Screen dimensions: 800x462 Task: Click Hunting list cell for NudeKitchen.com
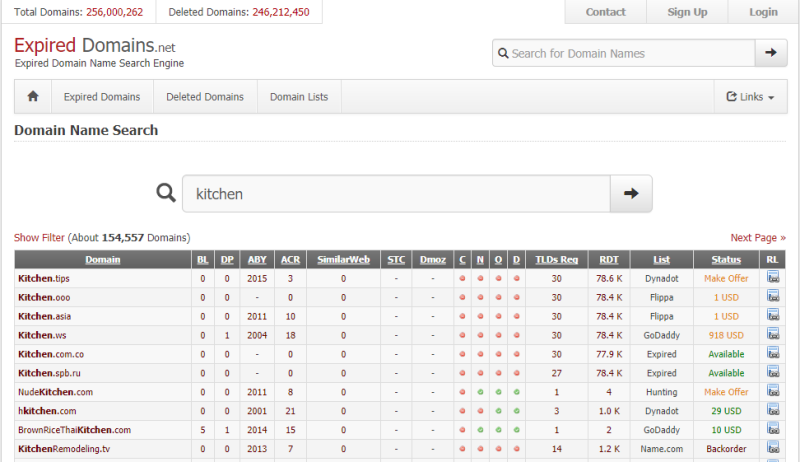pos(662,392)
